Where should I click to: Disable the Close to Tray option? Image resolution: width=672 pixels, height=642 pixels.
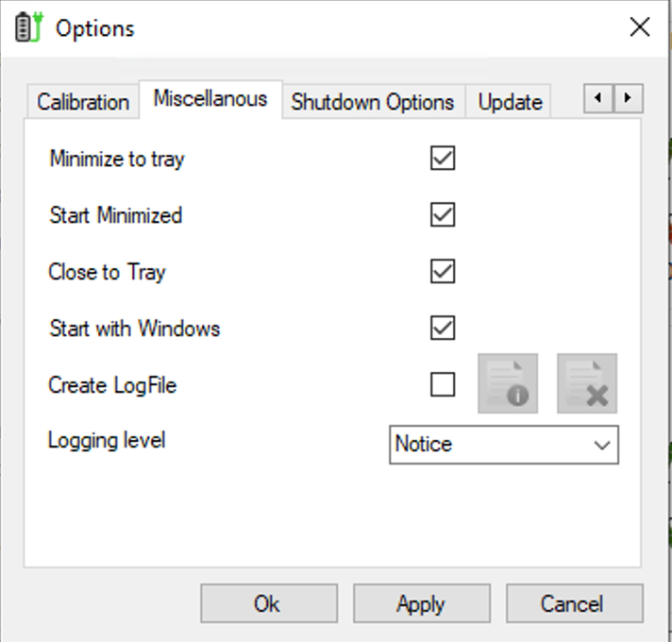[443, 271]
